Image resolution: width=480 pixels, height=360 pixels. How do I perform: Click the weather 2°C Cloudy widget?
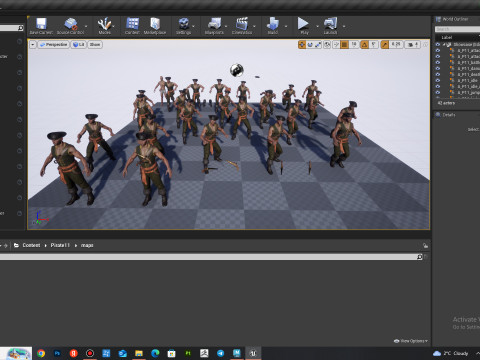pos(450,353)
